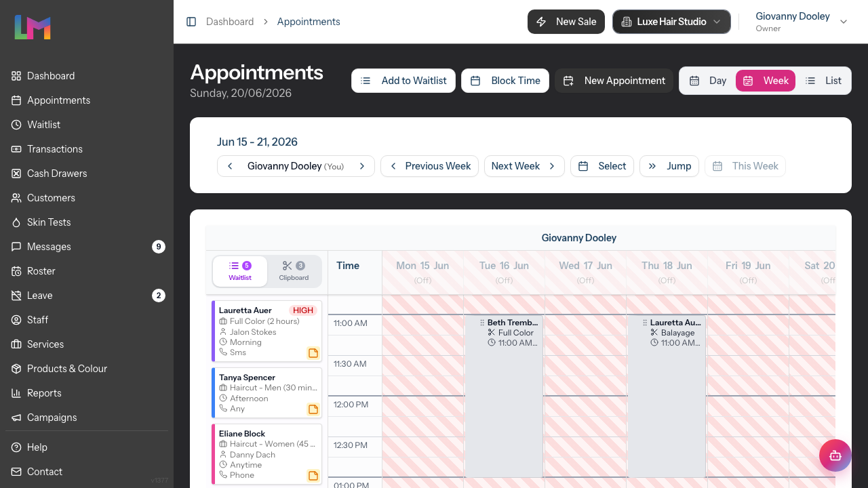Open Reports in the sidebar
The height and width of the screenshot is (488, 868).
[x=87, y=393]
